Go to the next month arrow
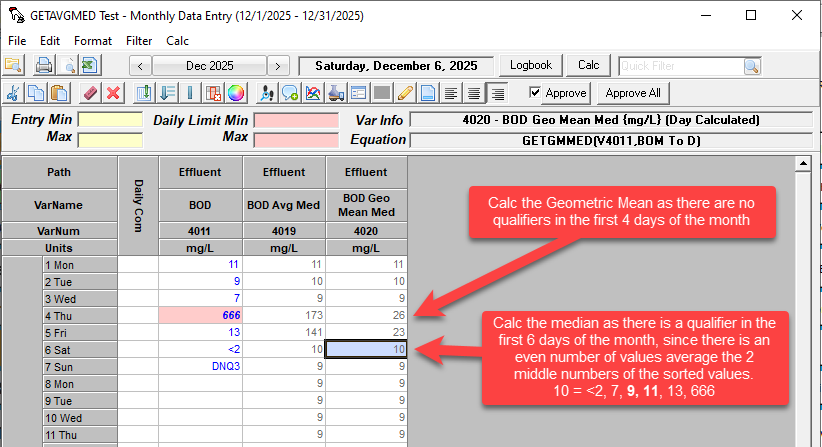This screenshot has height=447, width=822. [277, 66]
